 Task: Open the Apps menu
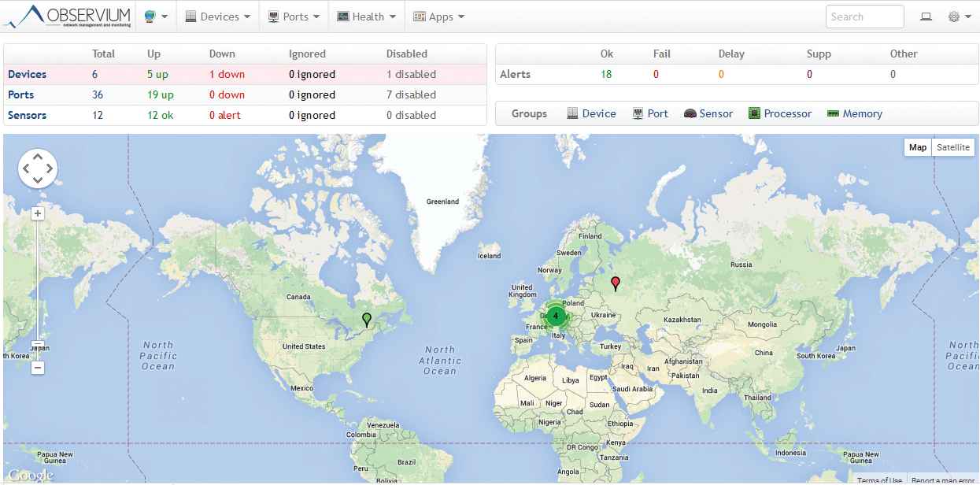click(438, 17)
